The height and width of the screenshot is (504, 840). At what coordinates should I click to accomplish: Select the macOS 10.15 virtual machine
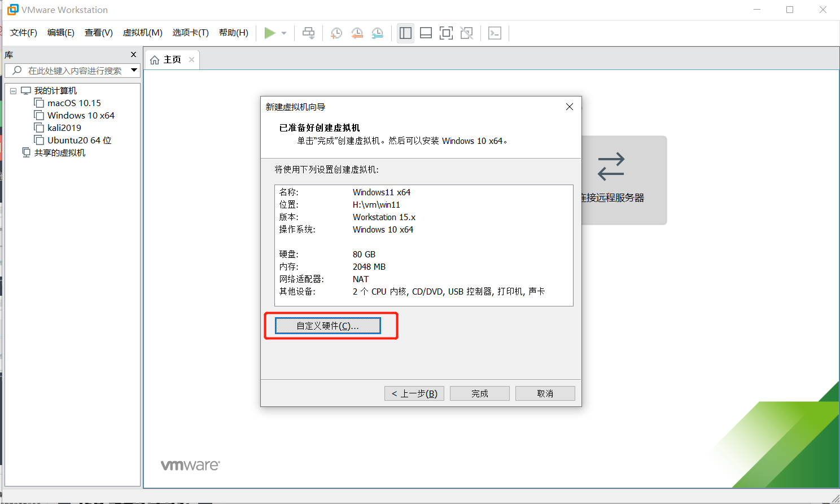[74, 103]
